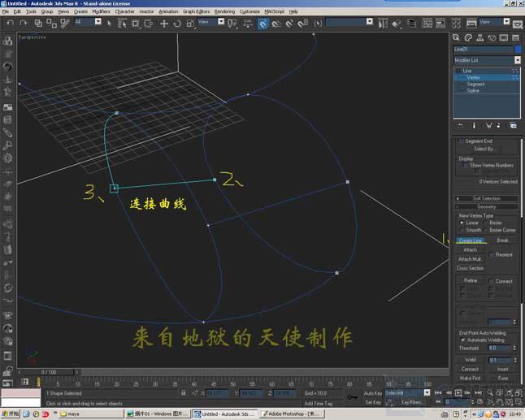Open the Render Scene dialog icon
Screen dimensions: 525x420
point(471,23)
